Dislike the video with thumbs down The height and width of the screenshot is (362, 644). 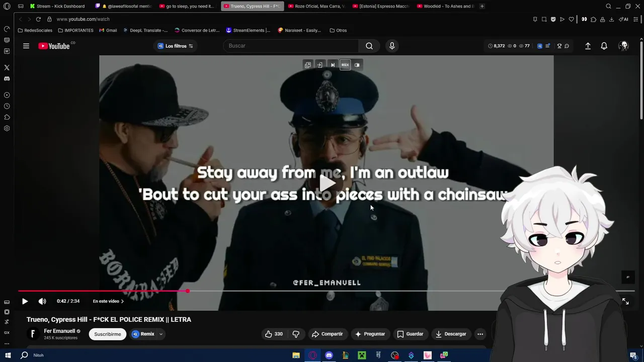(x=296, y=334)
